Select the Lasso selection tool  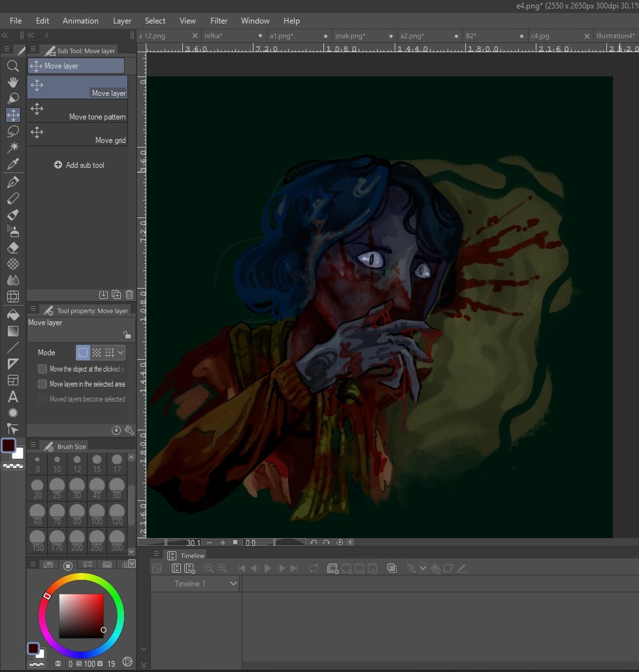[13, 131]
